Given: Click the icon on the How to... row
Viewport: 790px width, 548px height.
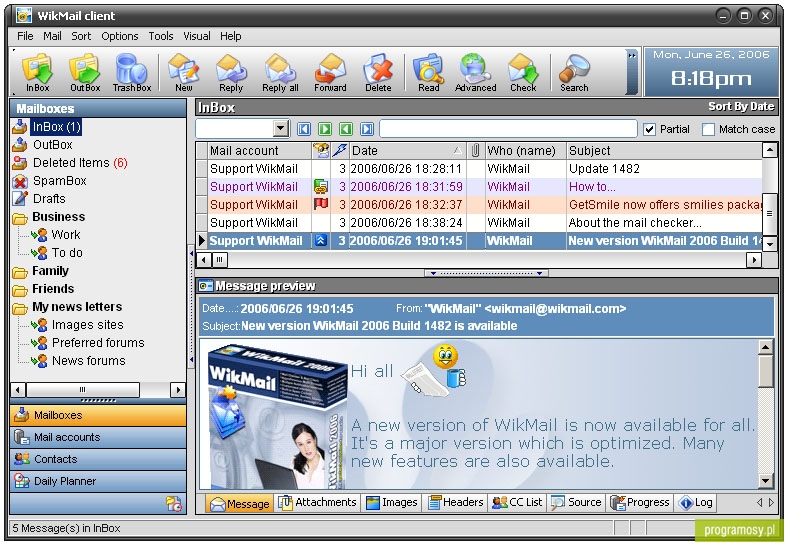Looking at the screenshot, I should coord(321,186).
